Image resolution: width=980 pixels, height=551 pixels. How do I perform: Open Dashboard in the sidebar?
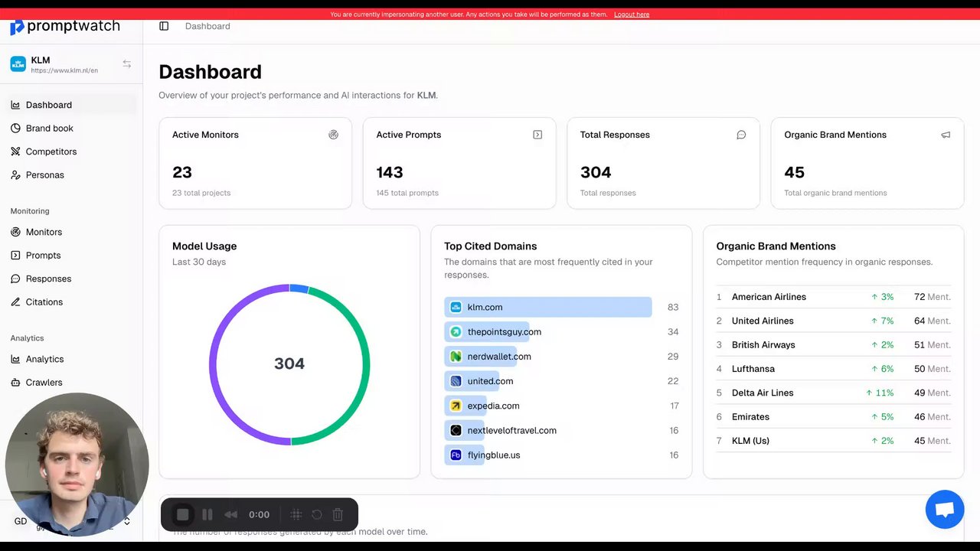coord(71,105)
